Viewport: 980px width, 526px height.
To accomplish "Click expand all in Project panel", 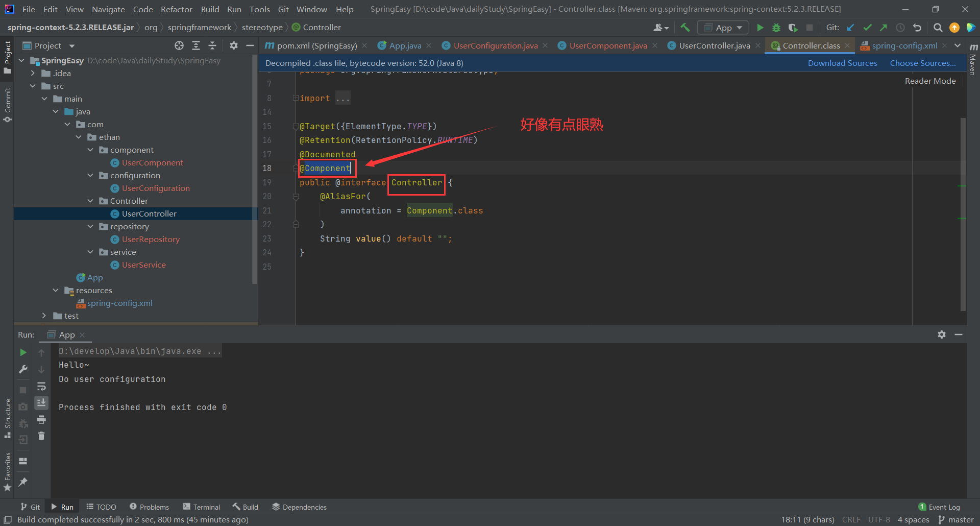I will [196, 45].
